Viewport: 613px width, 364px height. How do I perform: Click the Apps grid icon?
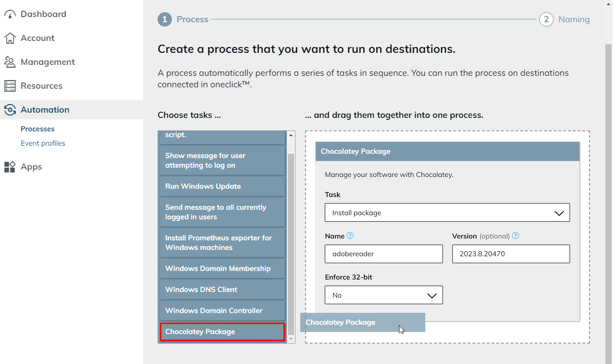(10, 167)
